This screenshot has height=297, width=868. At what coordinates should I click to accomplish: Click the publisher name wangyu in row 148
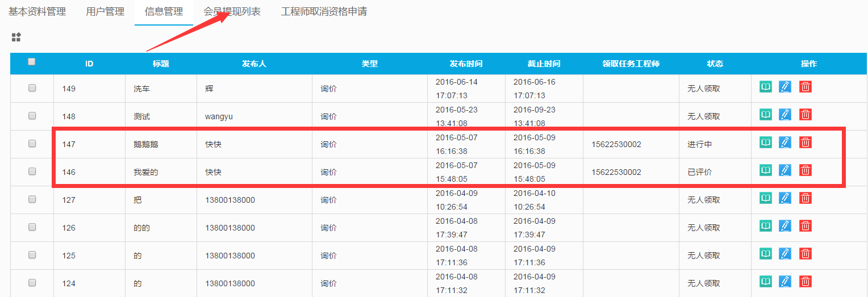click(219, 116)
